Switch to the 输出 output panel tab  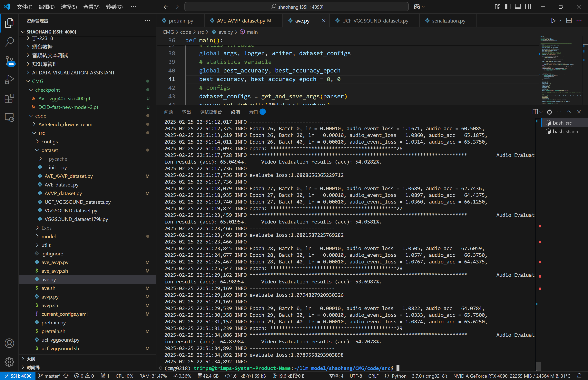pos(186,112)
